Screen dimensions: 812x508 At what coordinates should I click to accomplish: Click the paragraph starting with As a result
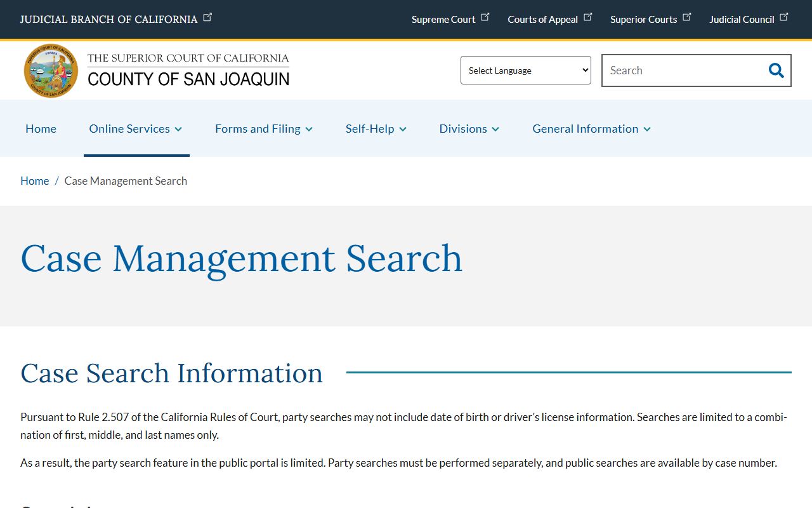(398, 463)
